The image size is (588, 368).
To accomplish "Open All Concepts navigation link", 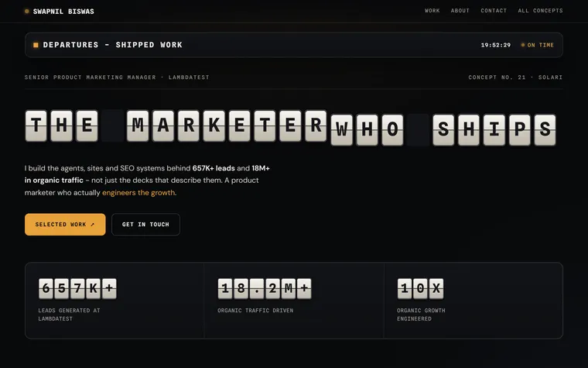I will point(540,11).
